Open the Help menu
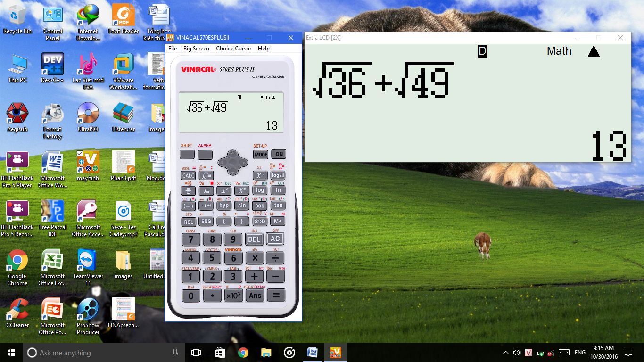This screenshot has width=644, height=362. coord(264,49)
